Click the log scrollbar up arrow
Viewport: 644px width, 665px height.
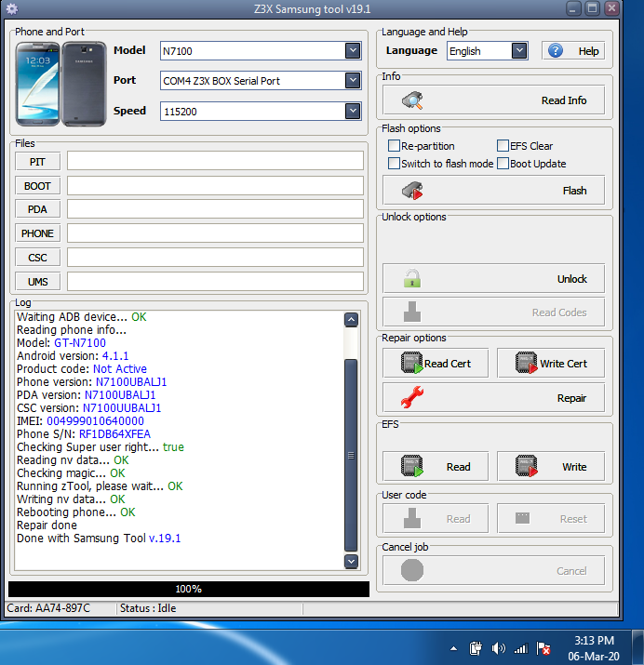pos(351,319)
